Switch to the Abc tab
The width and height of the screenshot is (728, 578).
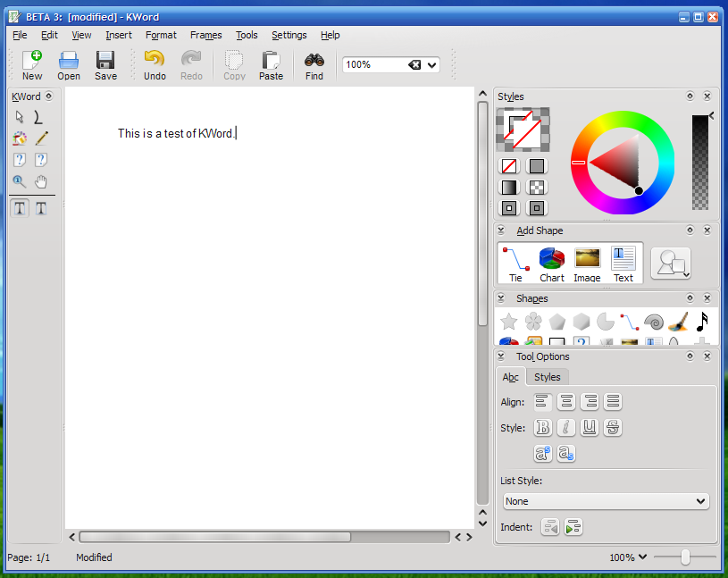(510, 377)
